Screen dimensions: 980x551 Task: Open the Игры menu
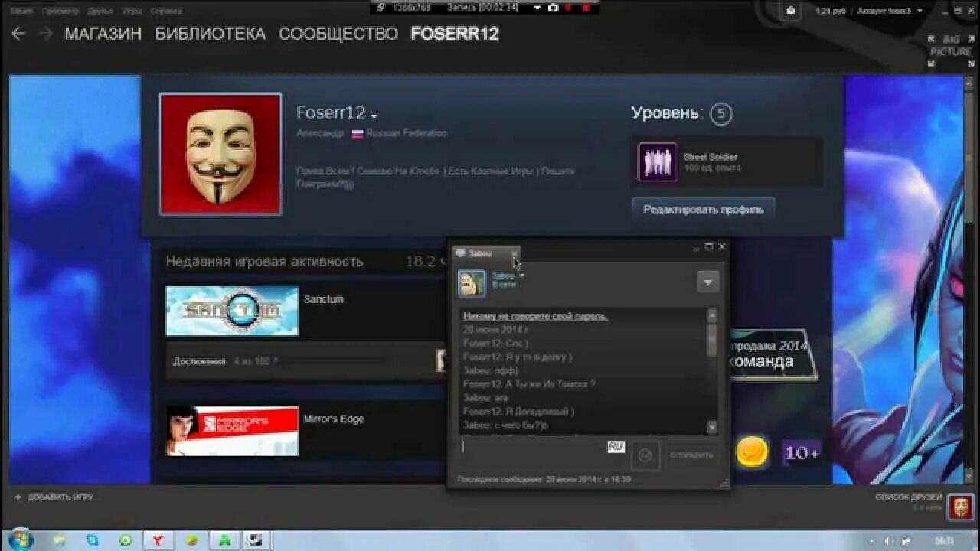[x=132, y=11]
